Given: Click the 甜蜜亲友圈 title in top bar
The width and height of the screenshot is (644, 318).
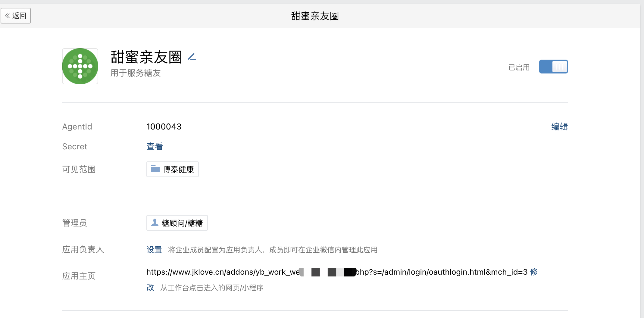Looking at the screenshot, I should [x=315, y=16].
